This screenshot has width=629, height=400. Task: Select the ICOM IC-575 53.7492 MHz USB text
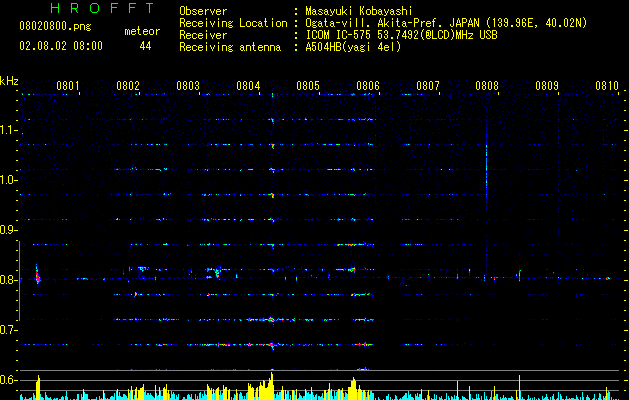(x=401, y=35)
